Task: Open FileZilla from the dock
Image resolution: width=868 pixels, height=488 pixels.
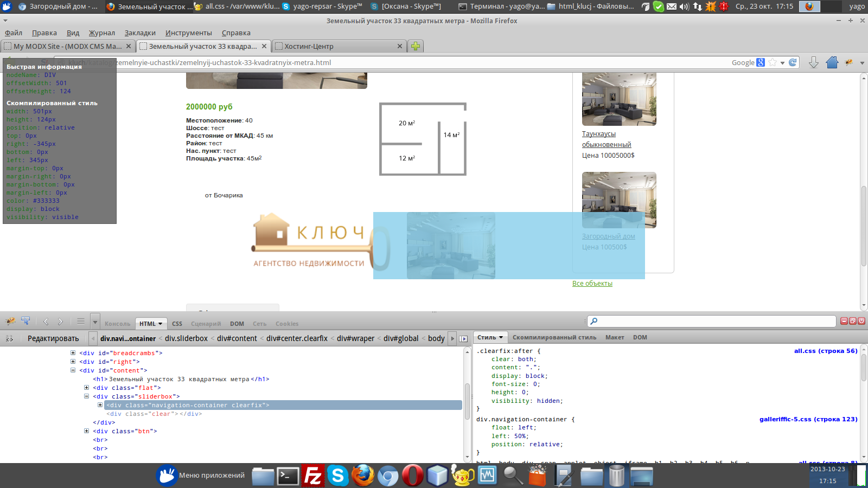Action: [313, 476]
